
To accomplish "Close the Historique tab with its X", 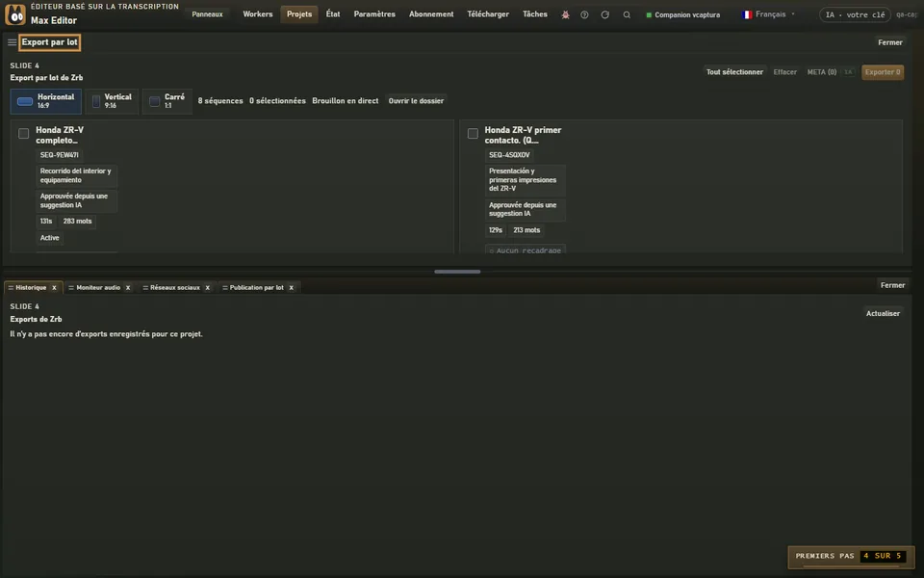I will coord(54,288).
